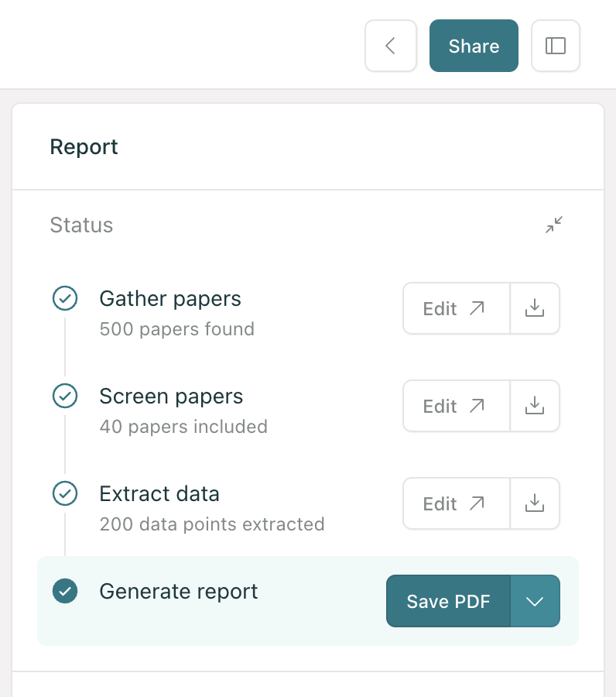Viewport: 616px width, 697px height.
Task: Edit the Screen papers step
Action: 457,406
